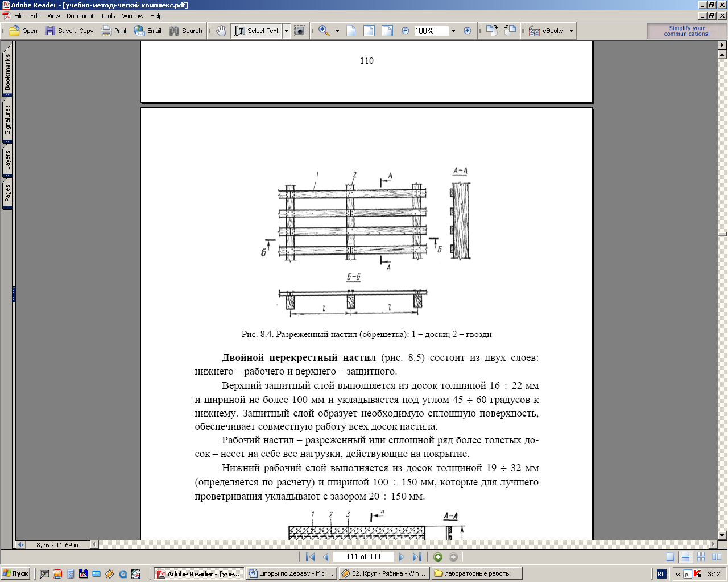
Task: Open the Bookmarks side tab
Action: click(x=7, y=72)
